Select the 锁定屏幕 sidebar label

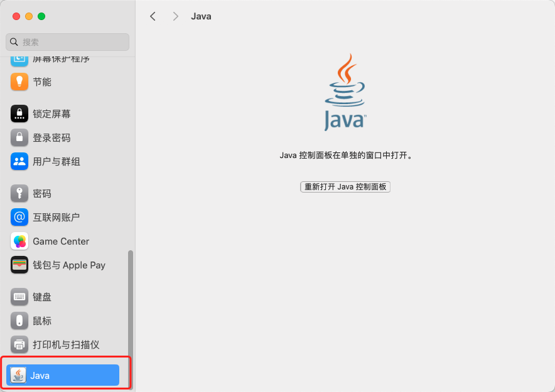(x=51, y=114)
